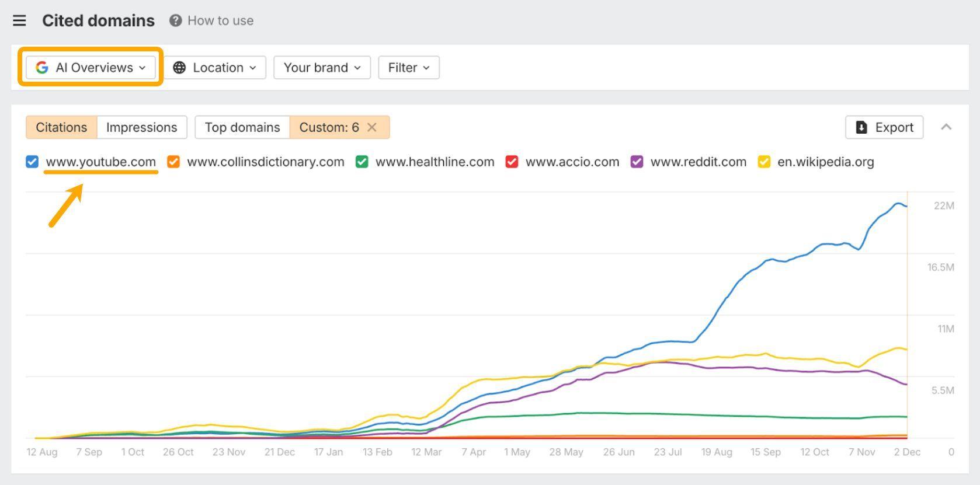Select the Top domains tab

242,127
